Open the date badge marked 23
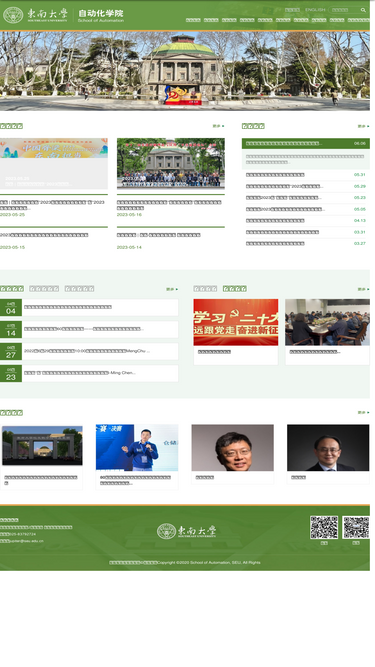Viewport: 375px width, 667px height. click(x=11, y=373)
